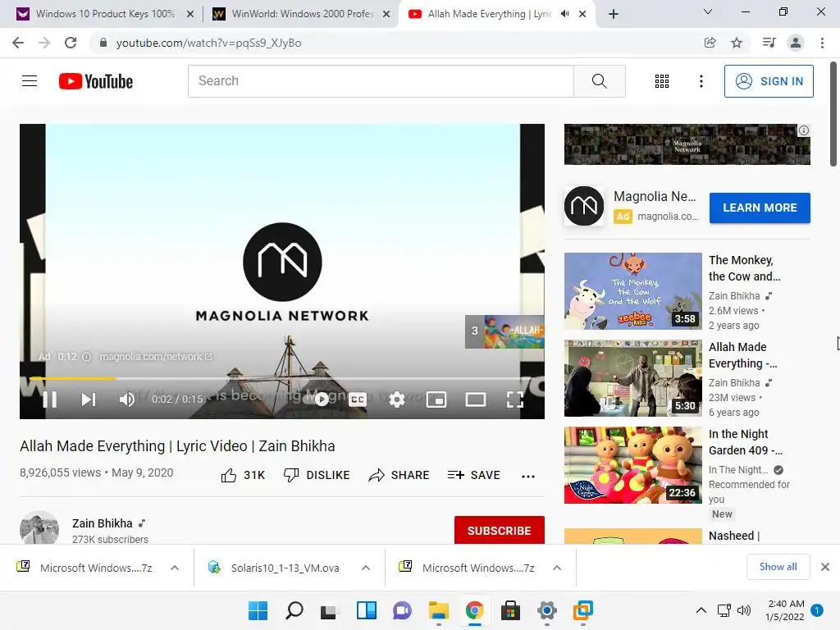Show hidden tray icons chevron

(701, 610)
